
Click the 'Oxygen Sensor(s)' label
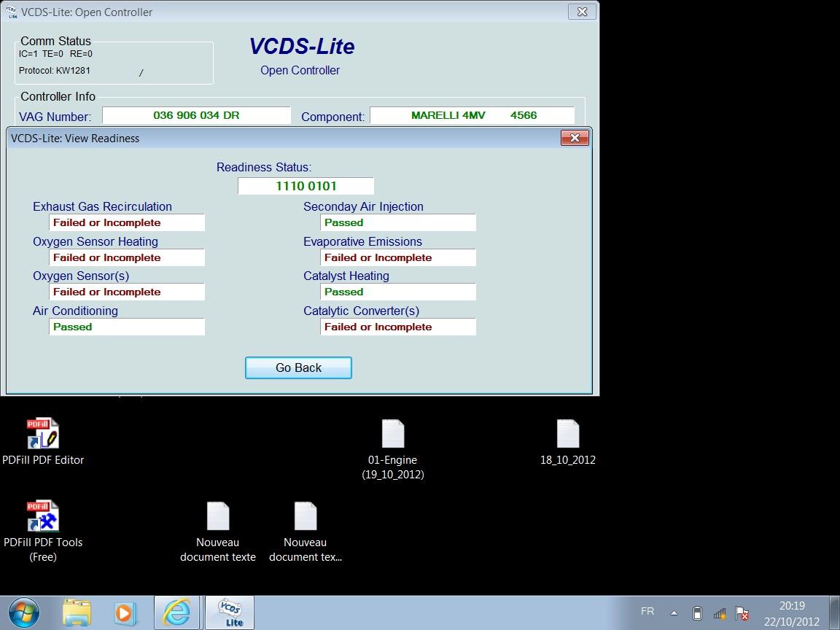[81, 276]
